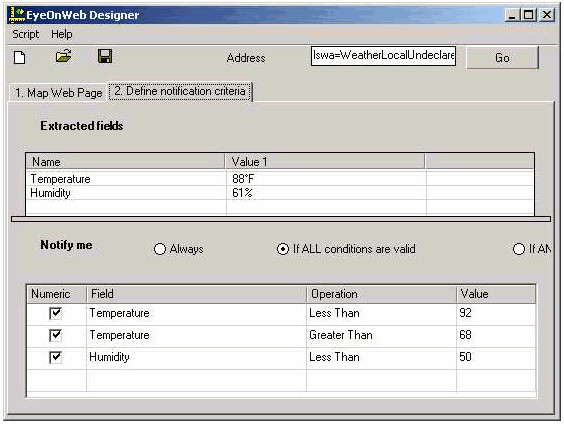Click the Go button
Screen dimensions: 564x424
pos(502,58)
